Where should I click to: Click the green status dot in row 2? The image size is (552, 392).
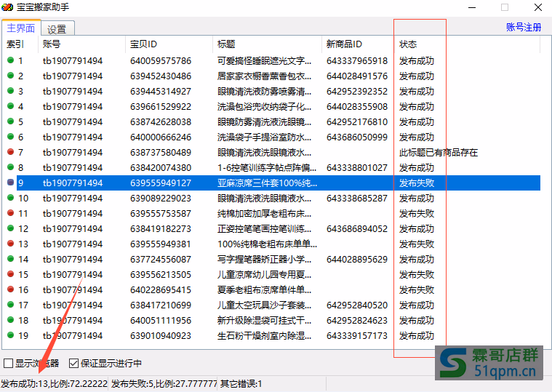pyautogui.click(x=11, y=76)
